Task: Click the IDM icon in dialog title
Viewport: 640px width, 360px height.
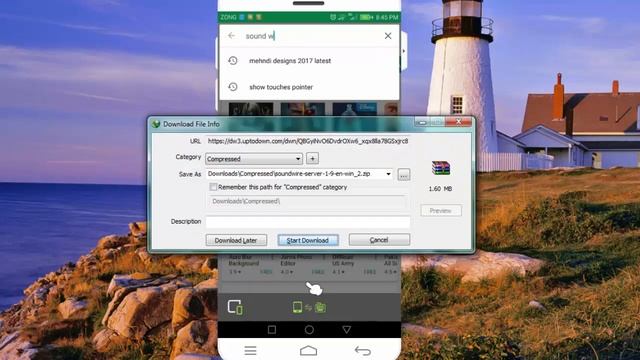Action: [x=156, y=124]
